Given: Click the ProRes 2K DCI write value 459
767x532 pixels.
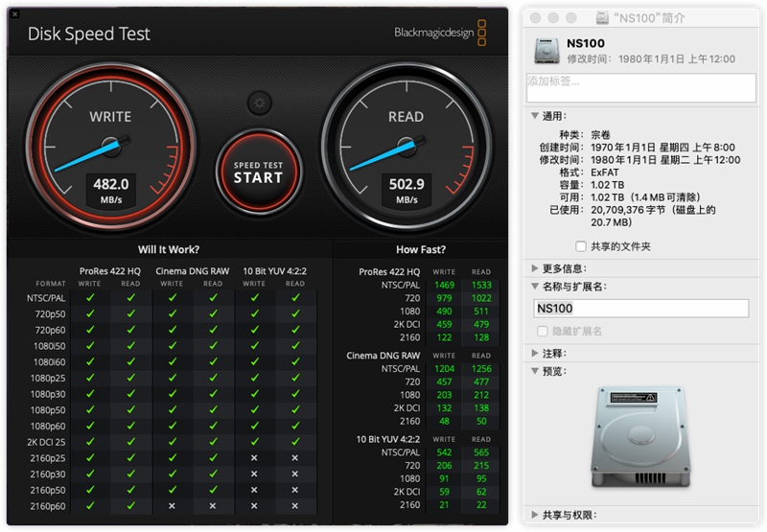Looking at the screenshot, I should (444, 324).
